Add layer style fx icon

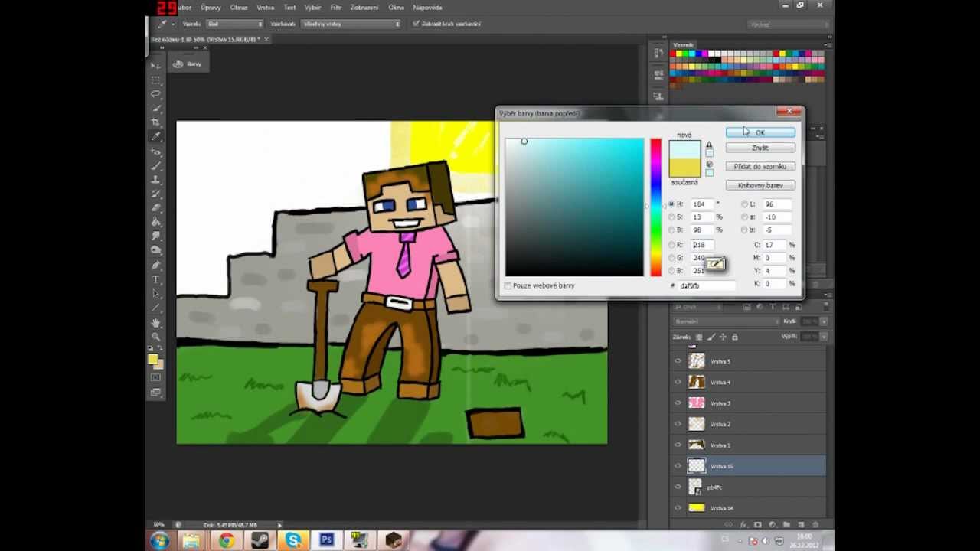(743, 525)
